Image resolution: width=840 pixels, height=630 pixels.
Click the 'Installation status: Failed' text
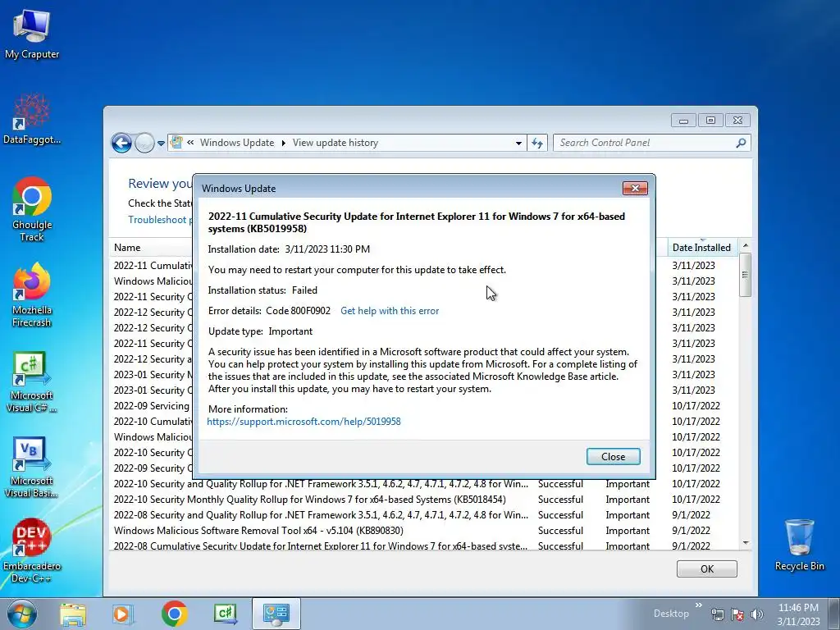[x=262, y=290]
